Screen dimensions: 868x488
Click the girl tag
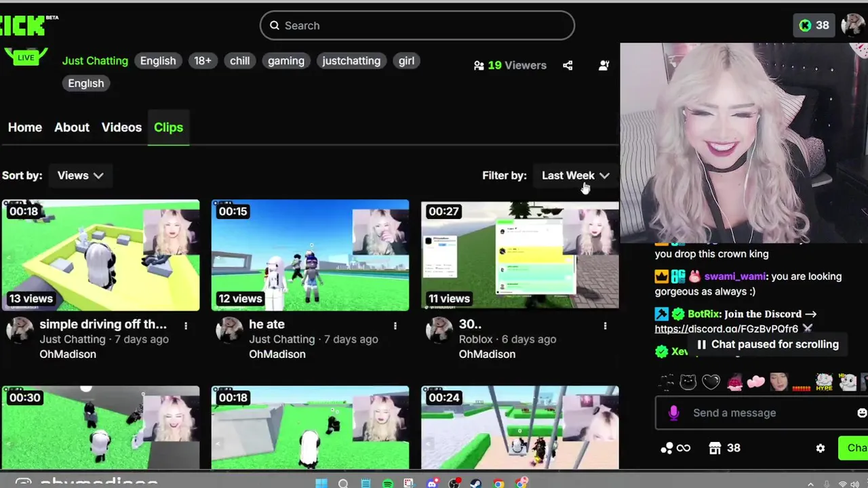pos(406,61)
